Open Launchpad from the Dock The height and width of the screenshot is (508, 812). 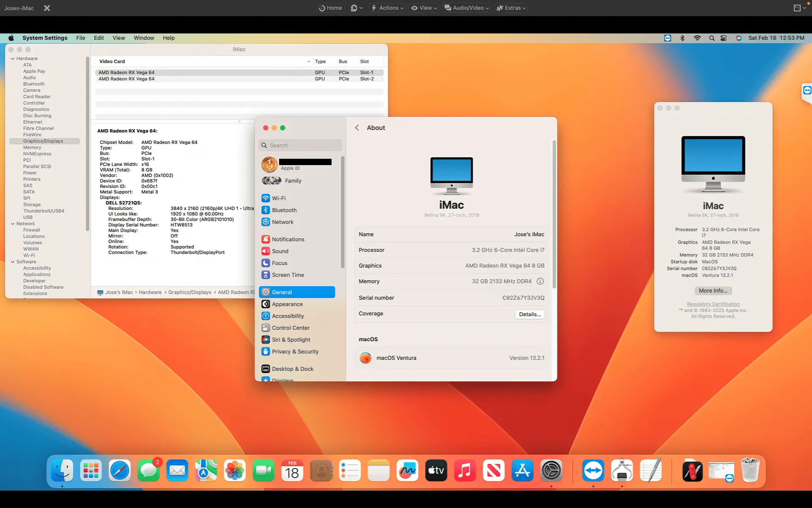point(91,470)
